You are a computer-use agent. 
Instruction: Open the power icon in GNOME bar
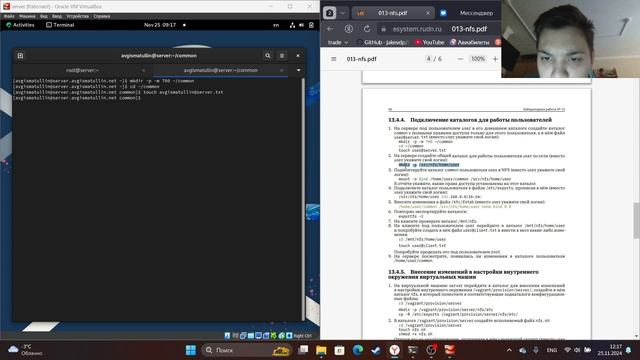311,25
